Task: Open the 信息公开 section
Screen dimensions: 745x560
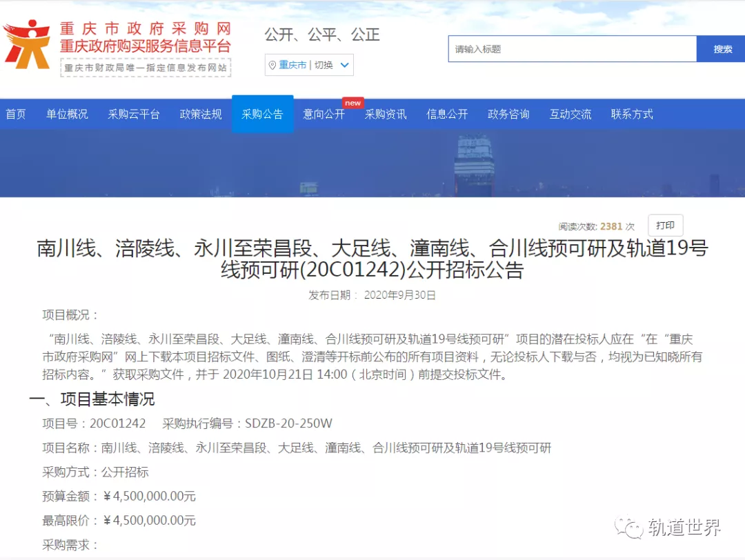Action: pos(447,114)
